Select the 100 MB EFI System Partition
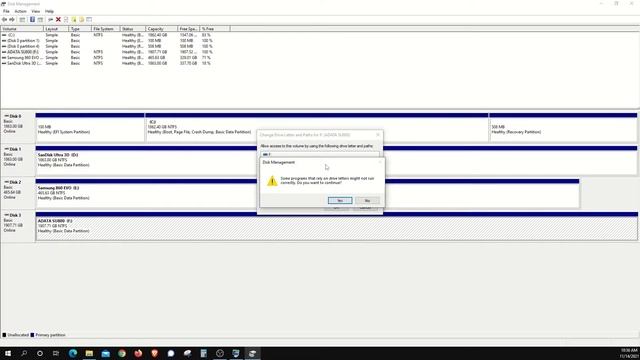The width and height of the screenshot is (640, 360). pyautogui.click(x=90, y=128)
